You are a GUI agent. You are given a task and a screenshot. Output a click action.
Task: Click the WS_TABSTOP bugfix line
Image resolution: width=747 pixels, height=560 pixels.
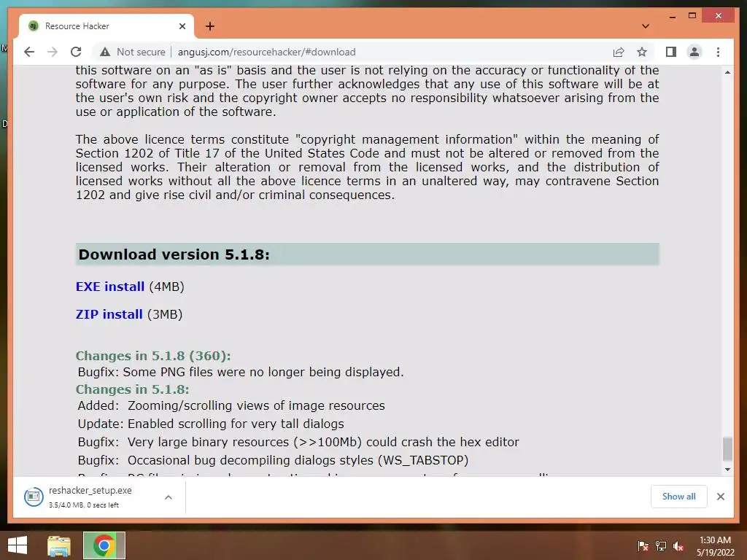(x=273, y=461)
